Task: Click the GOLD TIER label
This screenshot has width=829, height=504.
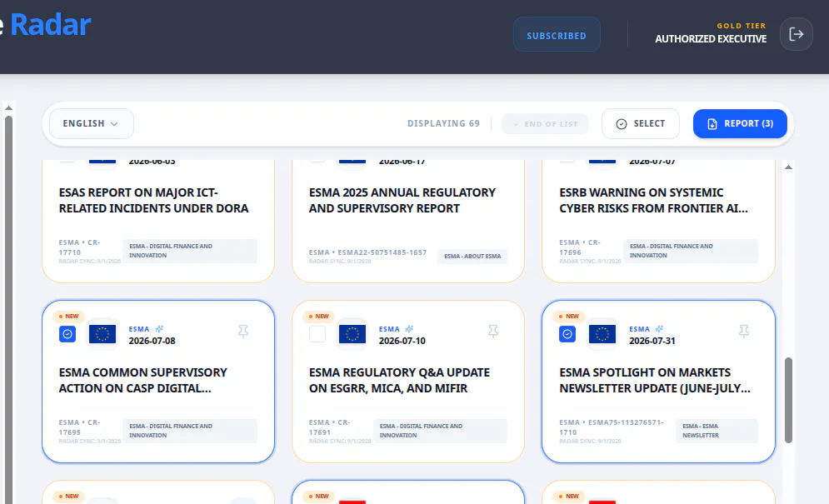Action: [x=742, y=25]
